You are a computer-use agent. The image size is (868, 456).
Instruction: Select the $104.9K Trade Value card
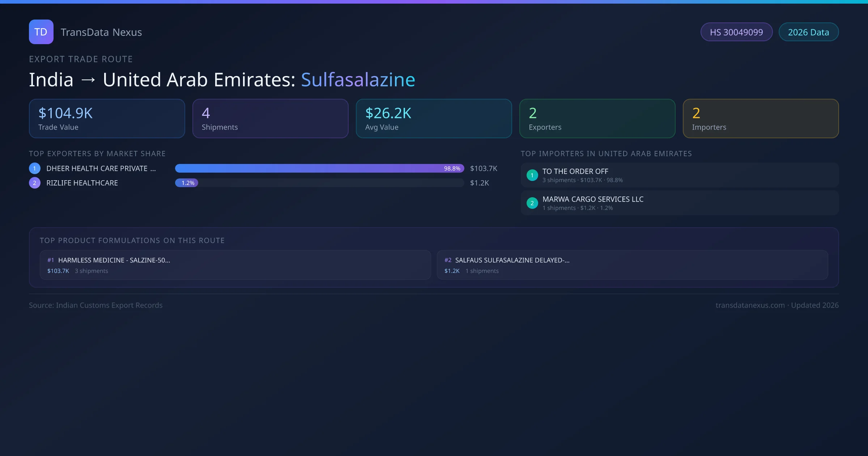click(107, 119)
